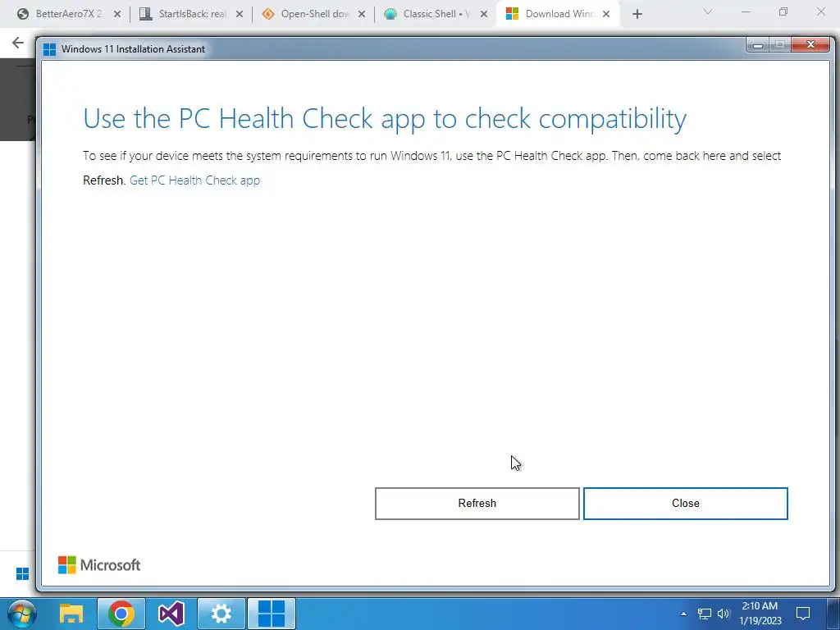Open a new browser tab
Screen dimensions: 840x630
[x=637, y=15]
